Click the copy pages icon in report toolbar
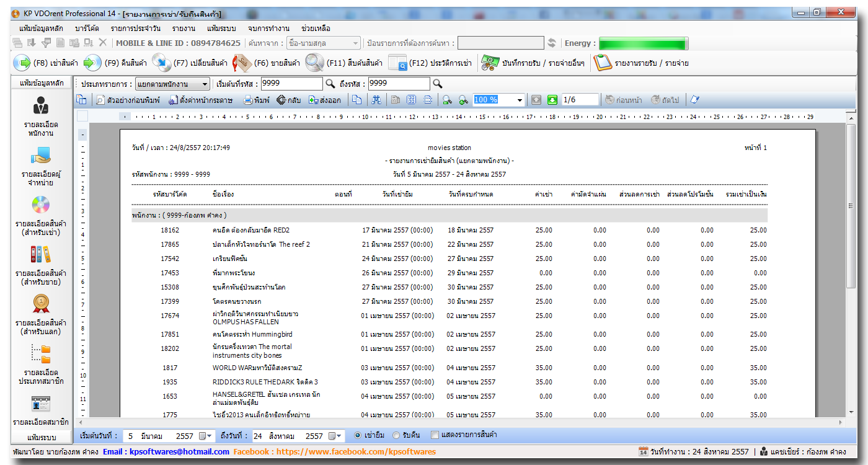Viewport: 868px width, 465px height. point(356,100)
